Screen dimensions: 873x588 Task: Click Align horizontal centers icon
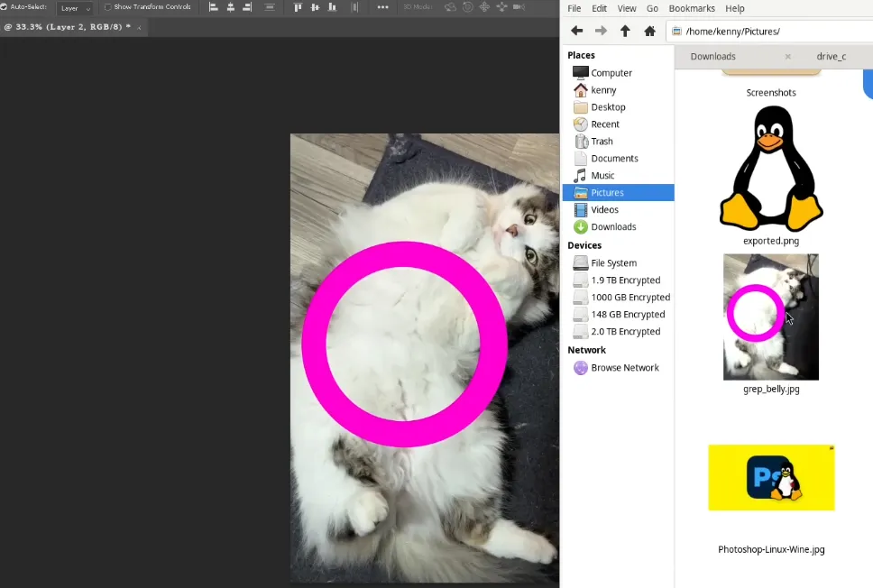(x=231, y=7)
